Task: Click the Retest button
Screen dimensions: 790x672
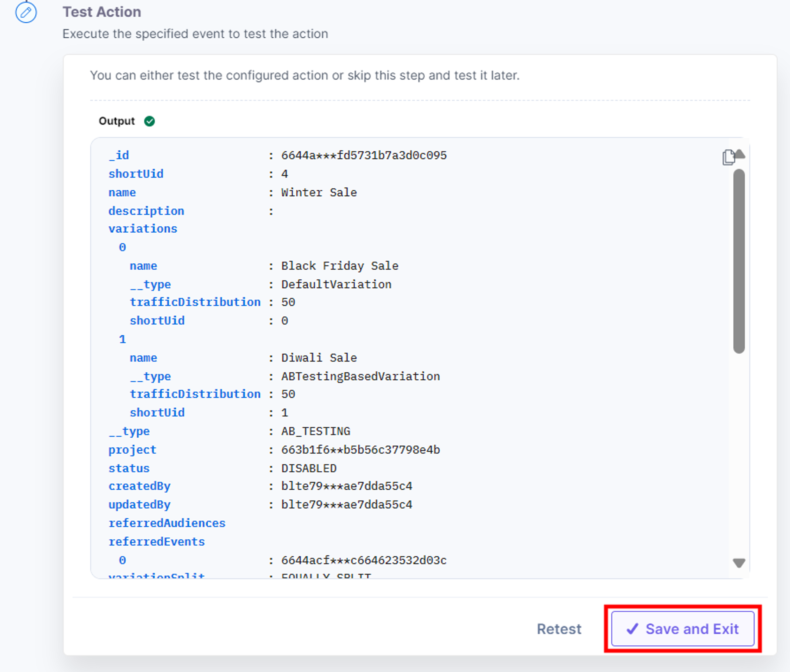Action: 559,629
